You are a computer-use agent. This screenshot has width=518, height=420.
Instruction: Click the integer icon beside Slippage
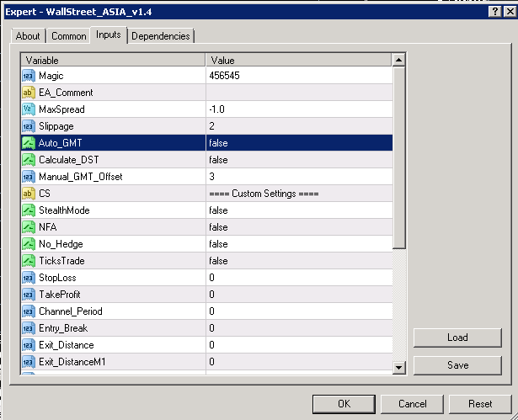click(x=29, y=126)
